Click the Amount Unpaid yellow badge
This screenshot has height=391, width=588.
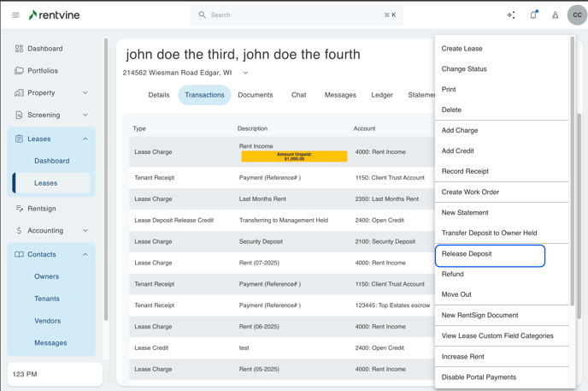tap(294, 157)
